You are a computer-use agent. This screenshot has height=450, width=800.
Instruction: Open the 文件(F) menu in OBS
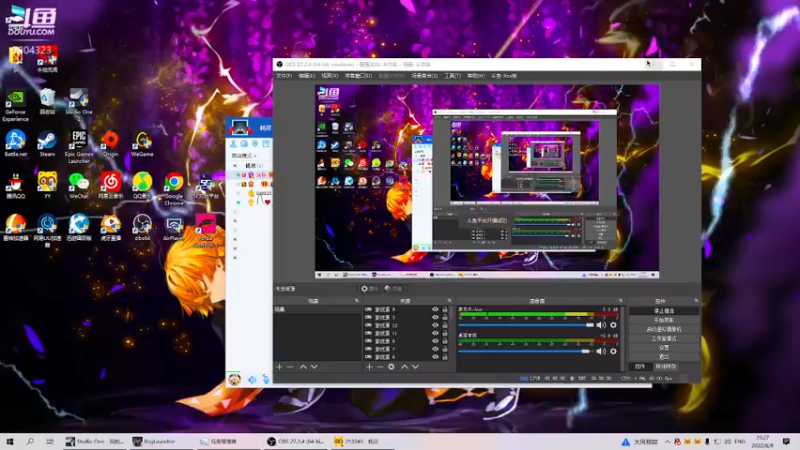[x=284, y=76]
